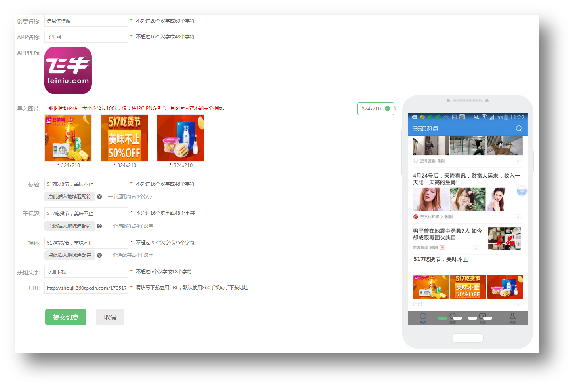Image resolution: width=576 pixels, height=391 pixels.
Task: Click the button text input field above URL
Action: point(86,272)
